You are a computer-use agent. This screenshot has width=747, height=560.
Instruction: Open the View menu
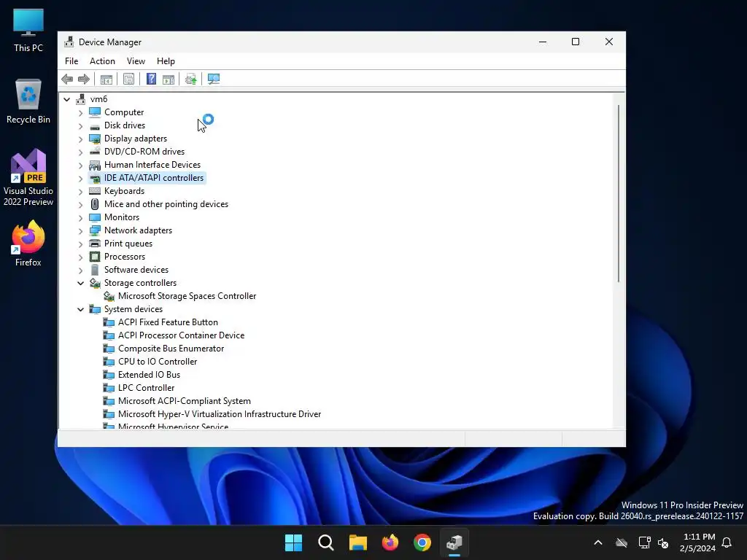(136, 61)
